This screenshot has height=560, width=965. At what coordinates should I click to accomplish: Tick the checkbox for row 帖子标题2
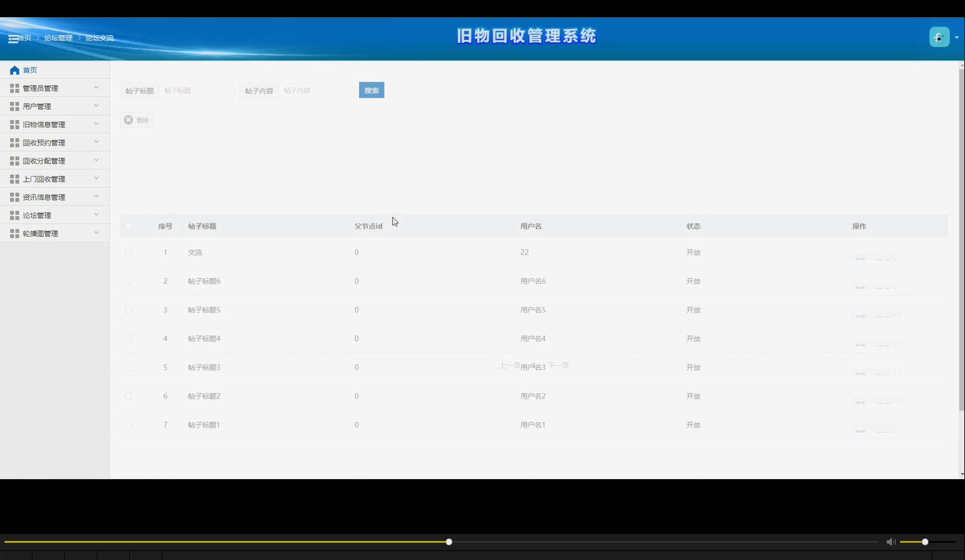click(129, 396)
